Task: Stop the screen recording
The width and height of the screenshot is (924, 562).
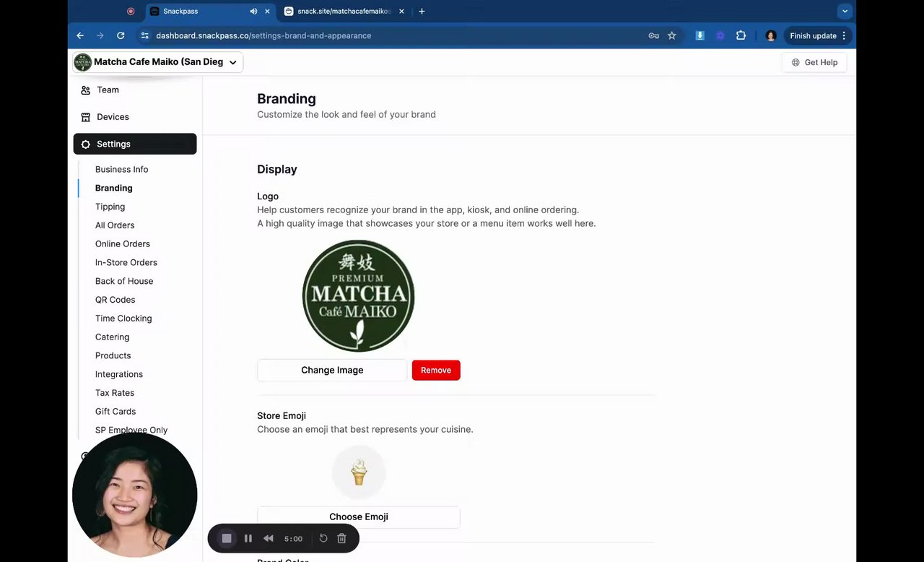Action: tap(227, 538)
